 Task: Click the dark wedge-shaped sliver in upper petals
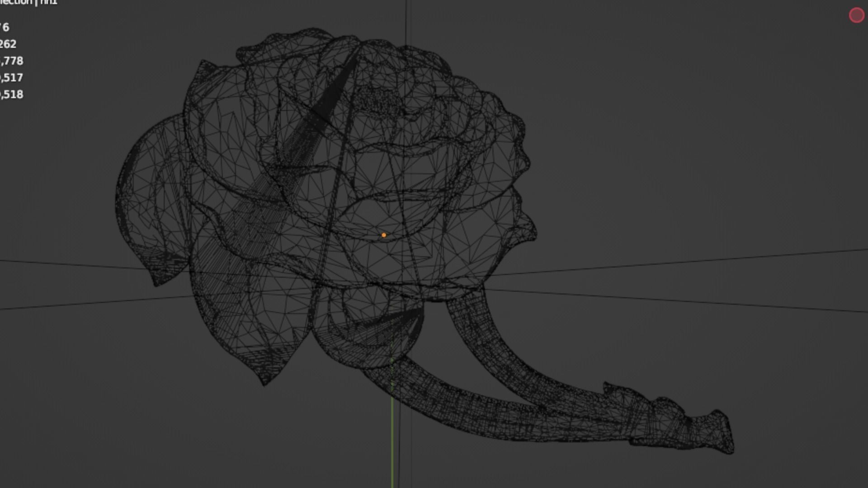[x=337, y=88]
